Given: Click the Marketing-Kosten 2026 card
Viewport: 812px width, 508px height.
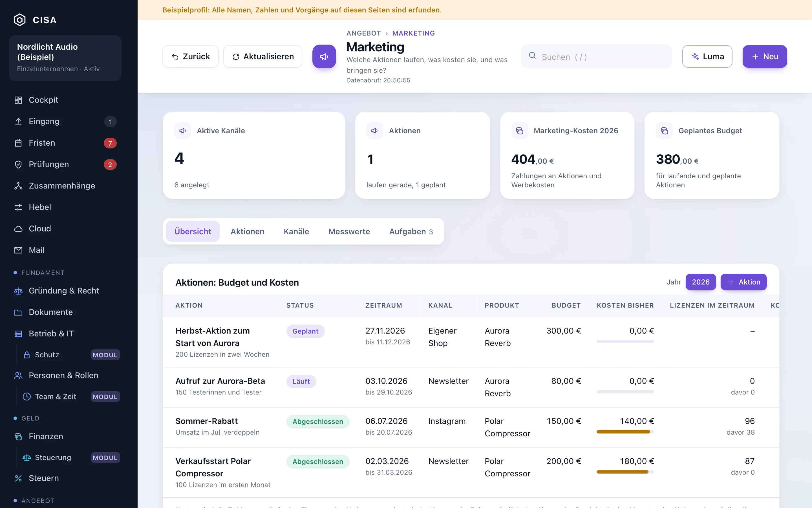Looking at the screenshot, I should tap(567, 155).
